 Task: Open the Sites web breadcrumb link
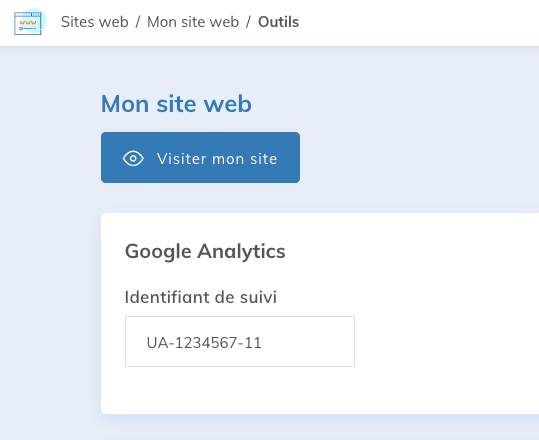[x=95, y=22]
